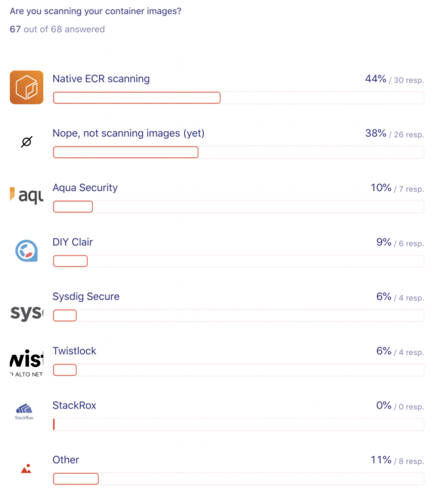Click the red placeholder image icon for Other
The height and width of the screenshot is (504, 444).
(x=26, y=469)
